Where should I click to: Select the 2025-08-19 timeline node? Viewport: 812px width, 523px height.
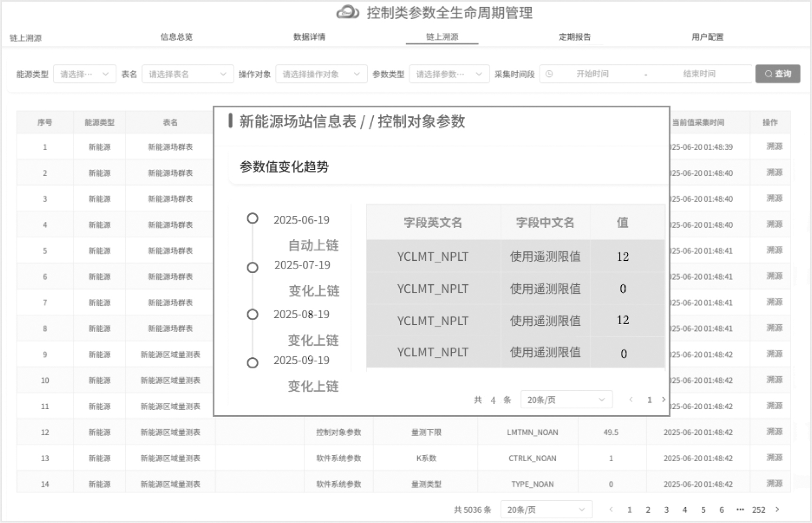[253, 314]
